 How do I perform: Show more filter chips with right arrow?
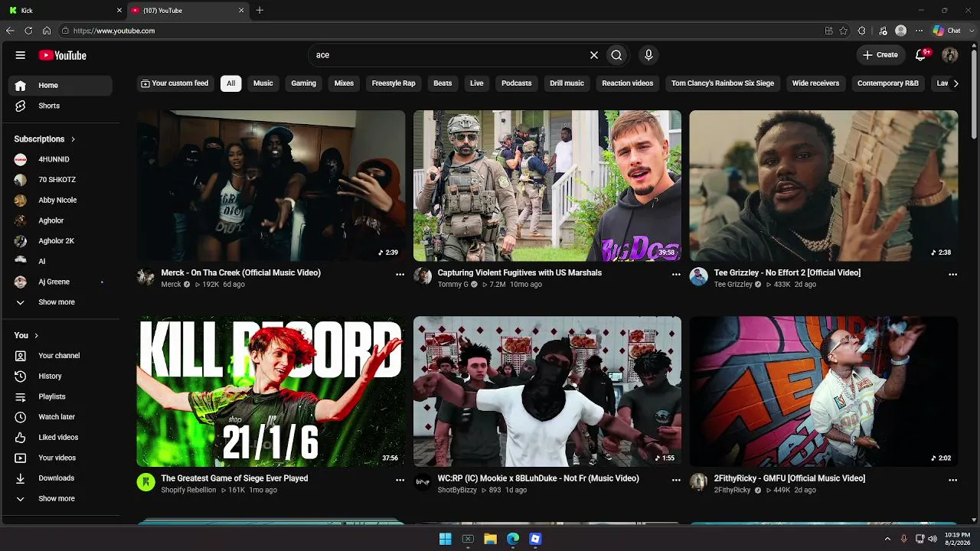955,83
